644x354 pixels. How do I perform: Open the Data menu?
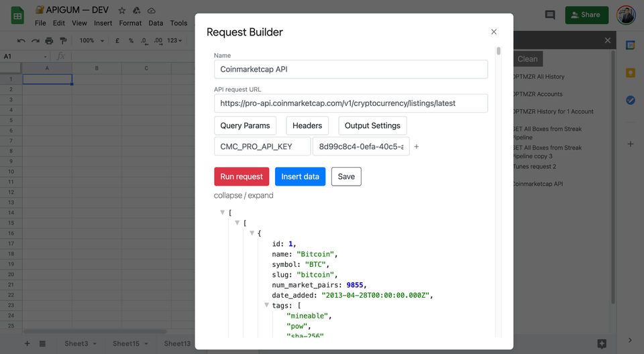coord(156,23)
